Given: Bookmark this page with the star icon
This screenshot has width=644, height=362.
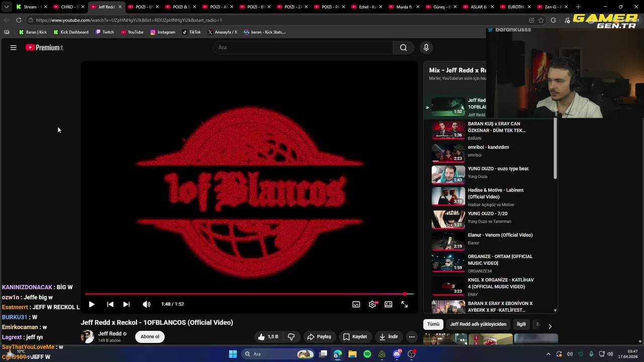Looking at the screenshot, I should coord(541,20).
